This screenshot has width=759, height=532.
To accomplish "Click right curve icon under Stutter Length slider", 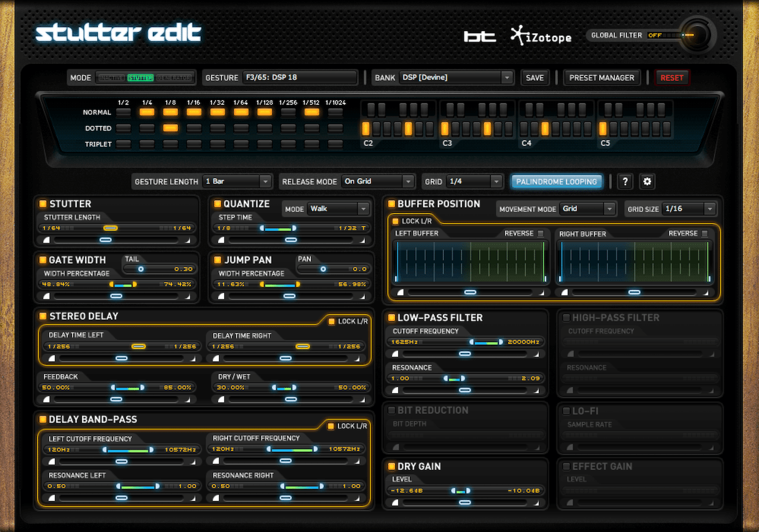I will point(188,240).
